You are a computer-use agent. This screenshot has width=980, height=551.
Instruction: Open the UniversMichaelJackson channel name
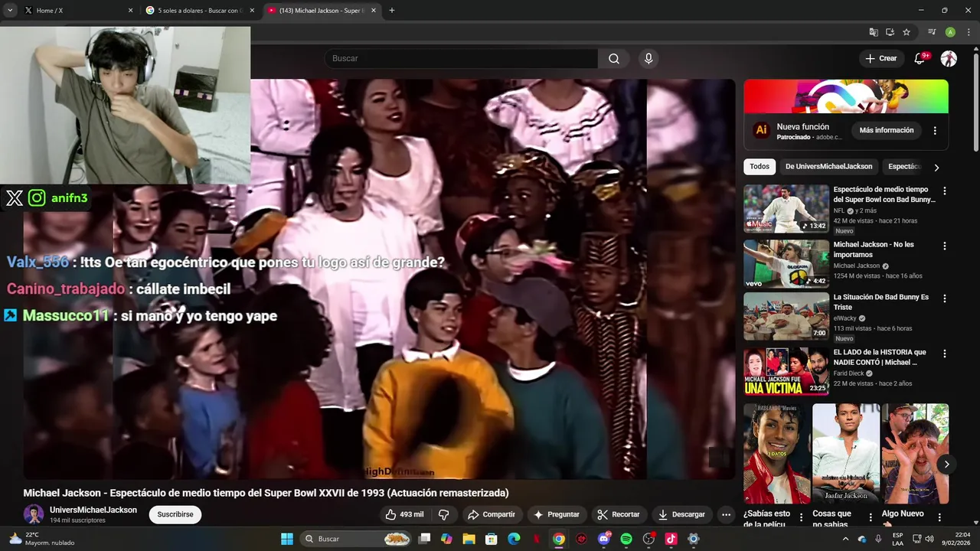tap(93, 510)
